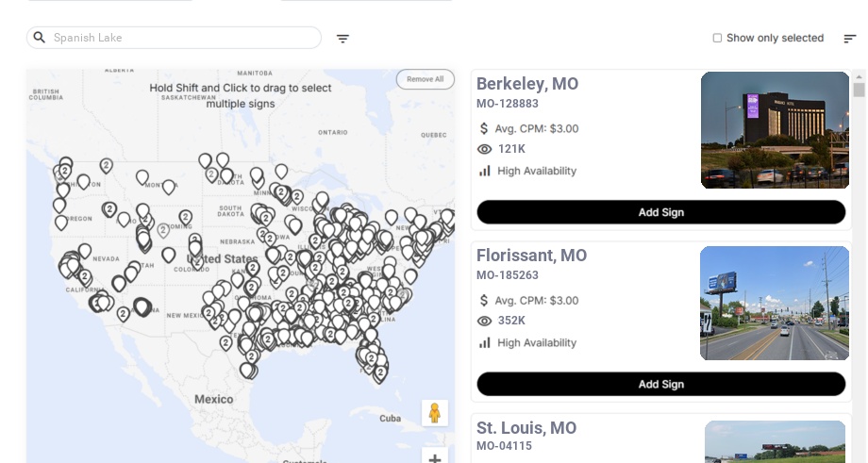Open the St. Louis, MO listing title
Image resolution: width=868 pixels, height=463 pixels.
coord(526,428)
